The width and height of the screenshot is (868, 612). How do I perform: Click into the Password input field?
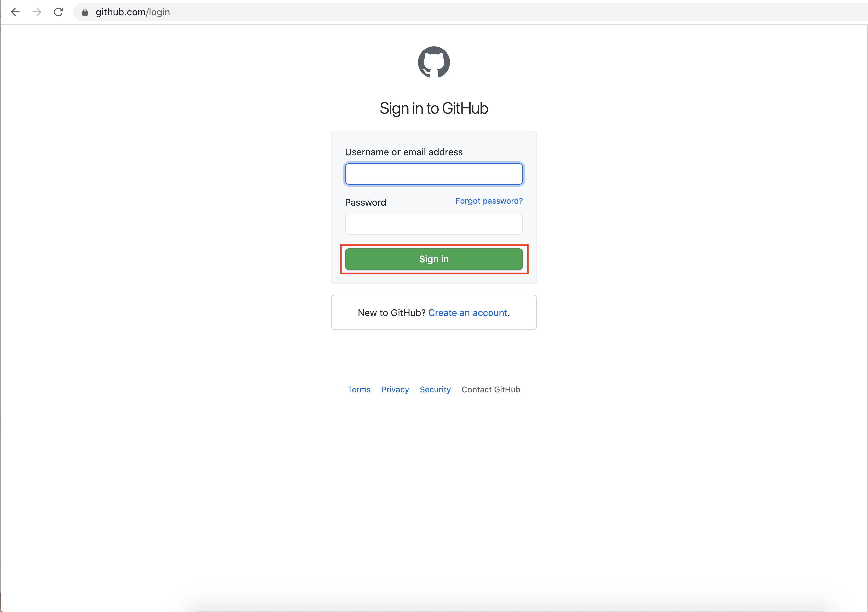[x=434, y=224]
